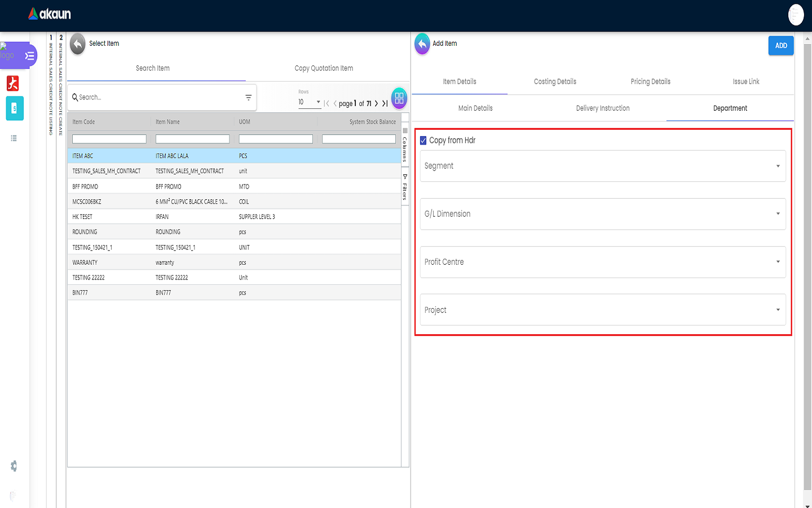Click the back arrow beside Add Item
Image resolution: width=812 pixels, height=508 pixels.
[x=422, y=44]
